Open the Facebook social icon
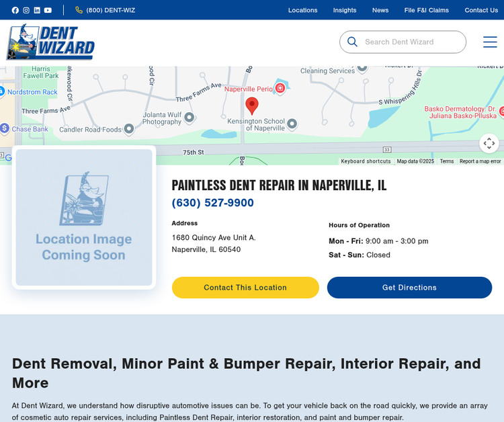Viewport: 504px width, 422px height. click(x=15, y=10)
